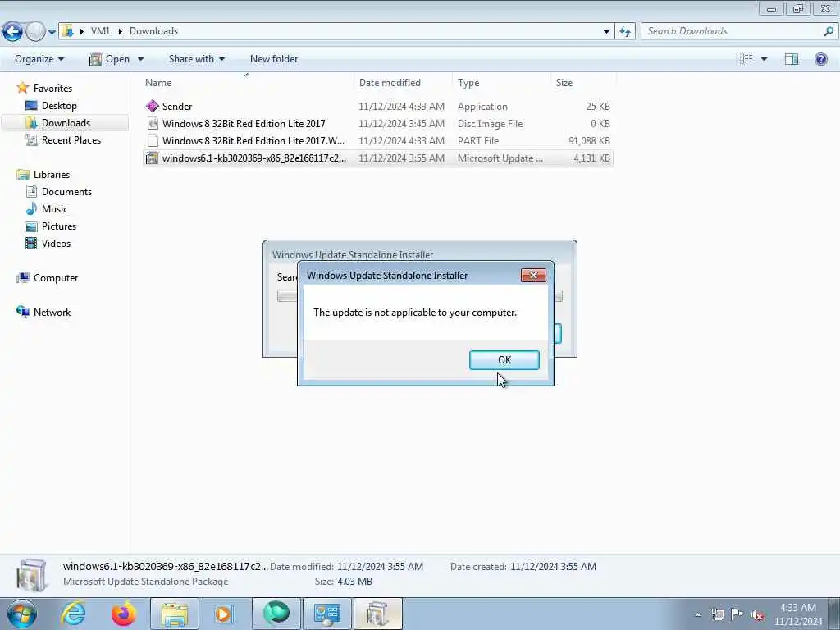This screenshot has height=630, width=840.
Task: Select Computer in the navigation pane
Action: pyautogui.click(x=56, y=278)
